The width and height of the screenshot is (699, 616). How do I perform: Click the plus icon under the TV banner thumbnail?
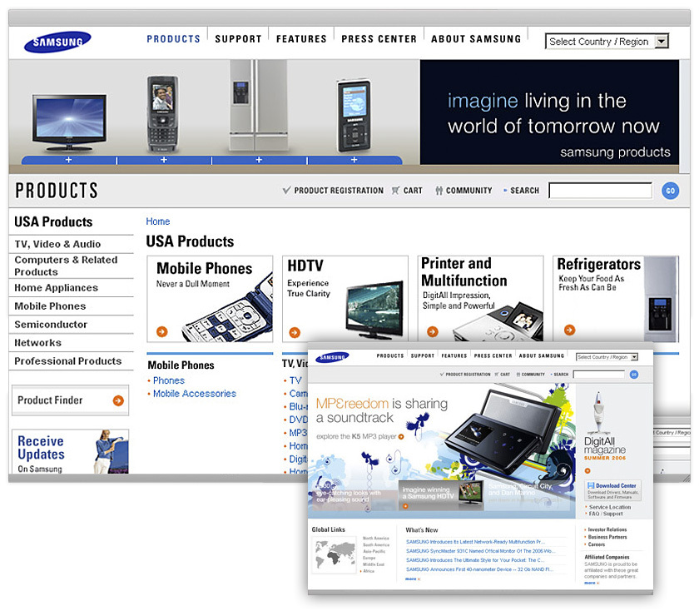coord(69,159)
